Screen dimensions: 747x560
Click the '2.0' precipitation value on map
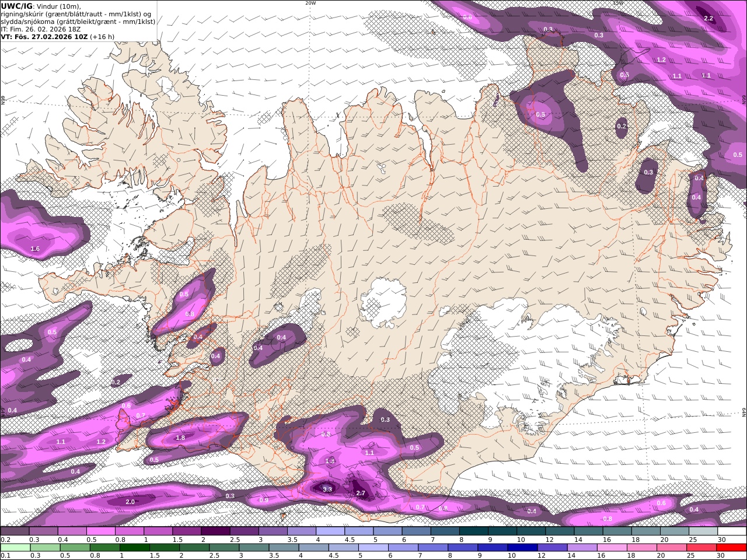coord(130,502)
